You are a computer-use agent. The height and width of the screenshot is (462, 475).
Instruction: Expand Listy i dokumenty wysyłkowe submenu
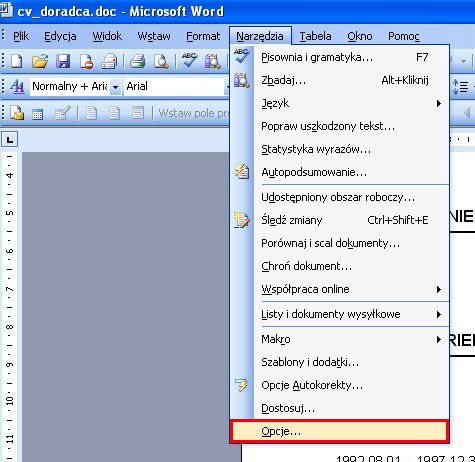(x=340, y=314)
